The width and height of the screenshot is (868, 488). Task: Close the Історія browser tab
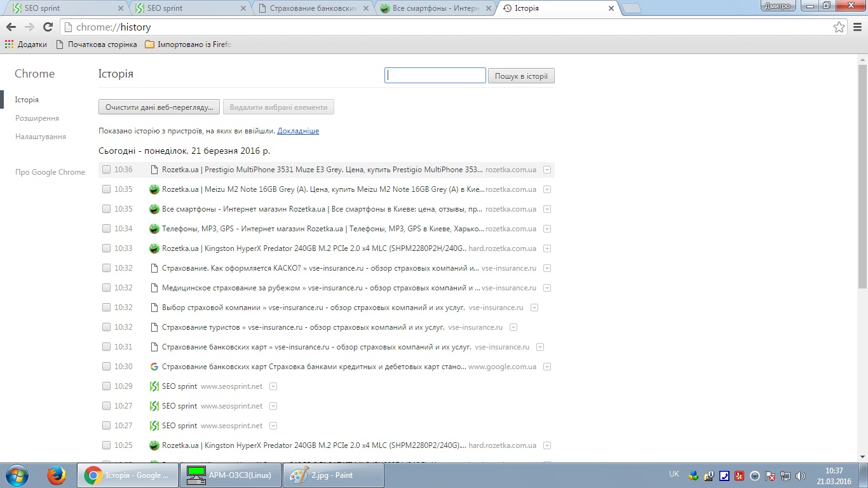(611, 8)
